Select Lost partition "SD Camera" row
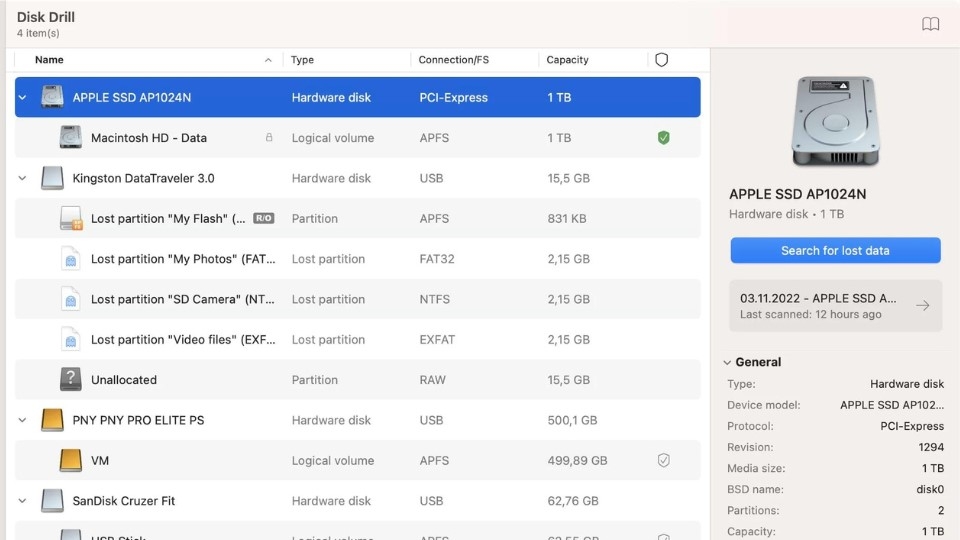 [x=182, y=299]
